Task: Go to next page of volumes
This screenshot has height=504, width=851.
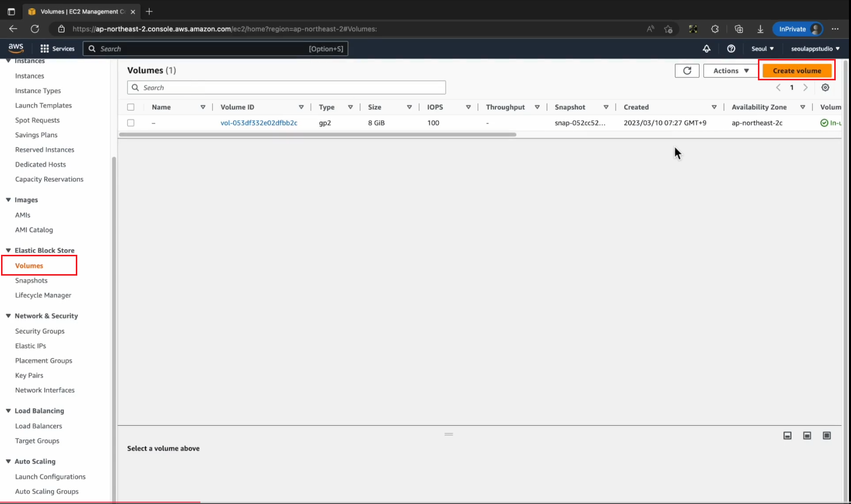Action: tap(805, 87)
